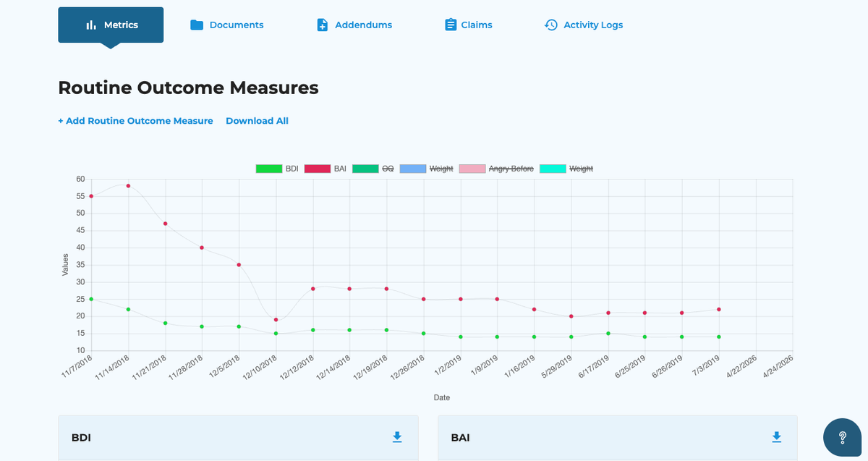Select BAI data point on 11/21/2018
The image size is (868, 461).
point(165,224)
